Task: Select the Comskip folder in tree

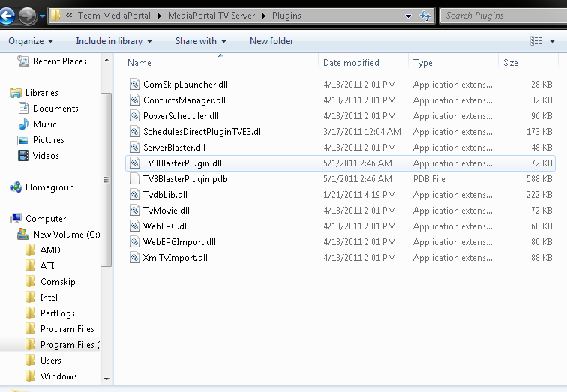Action: pyautogui.click(x=58, y=282)
